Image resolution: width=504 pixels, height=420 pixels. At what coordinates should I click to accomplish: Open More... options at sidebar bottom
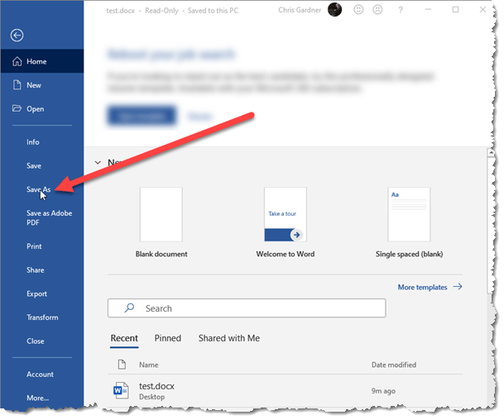(38, 398)
